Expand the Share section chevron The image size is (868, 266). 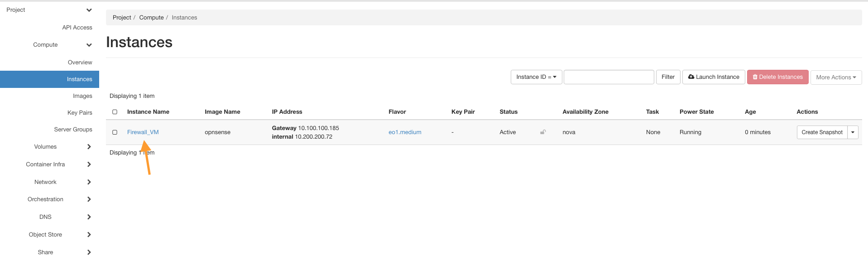(89, 252)
